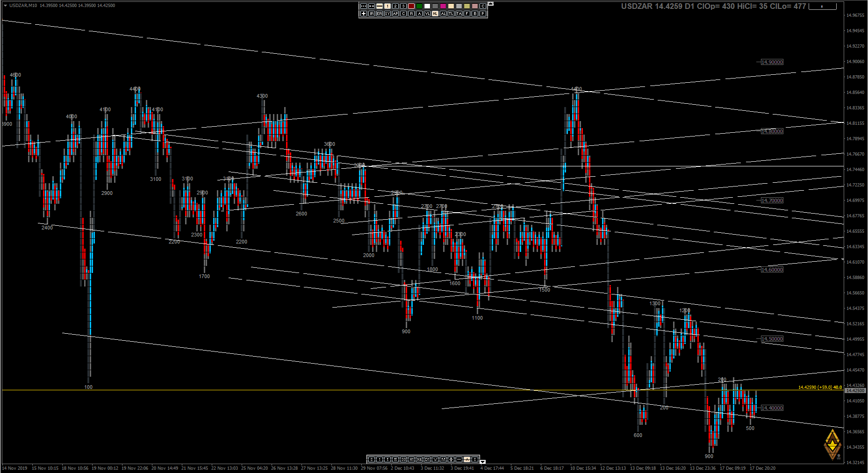Switch to the 5 minute timeframe

[x=387, y=459]
